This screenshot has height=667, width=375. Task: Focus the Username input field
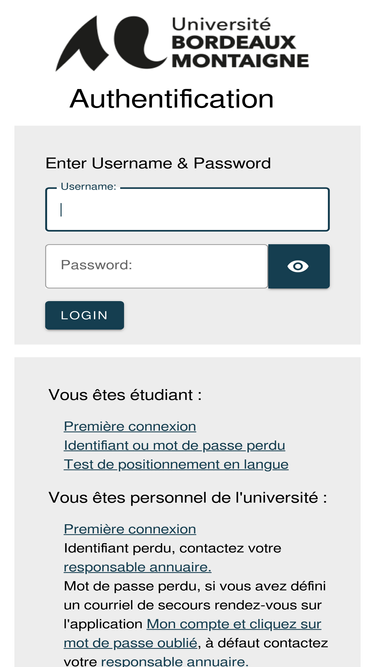(x=187, y=210)
